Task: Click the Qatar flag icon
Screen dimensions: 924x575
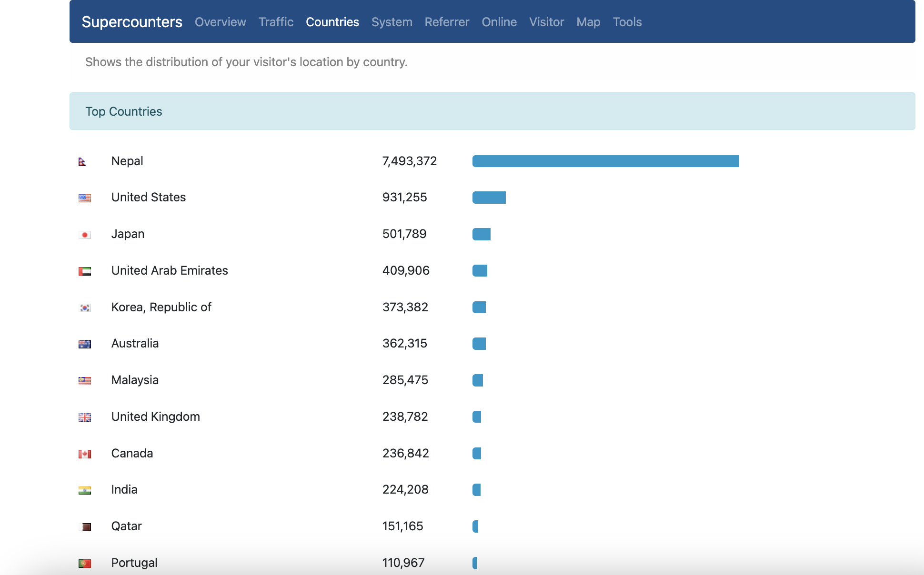Action: coord(85,527)
